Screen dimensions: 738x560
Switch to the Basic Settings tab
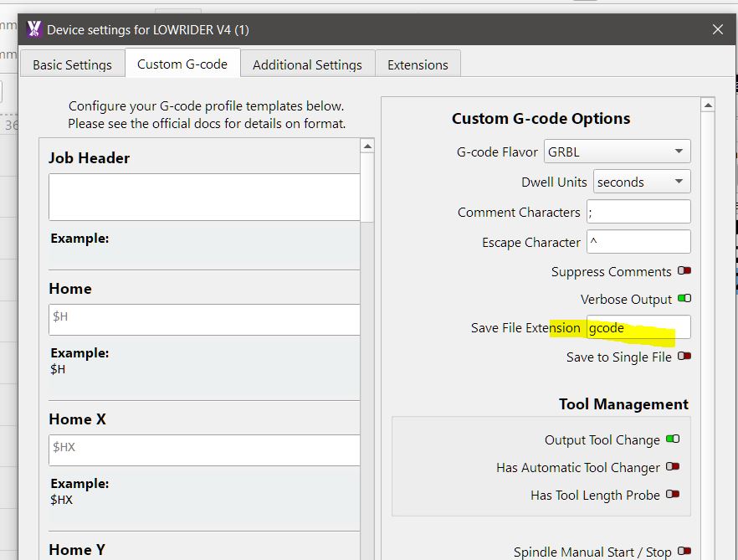point(73,64)
